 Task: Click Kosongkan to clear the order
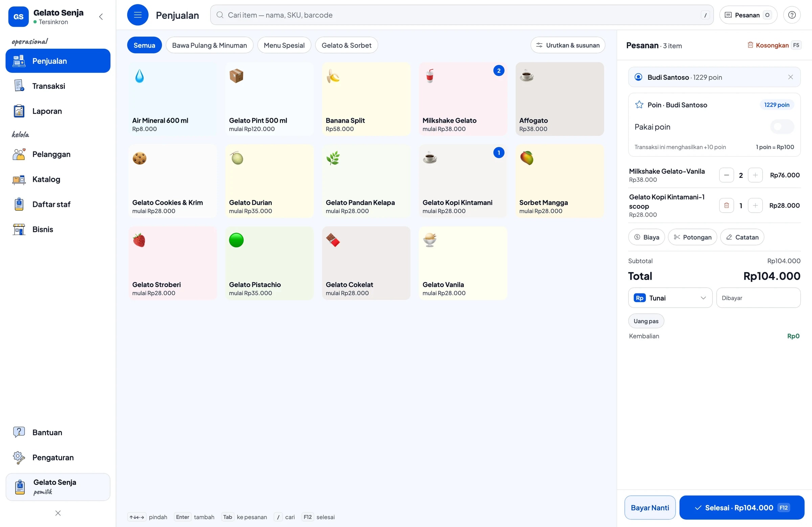(774, 45)
